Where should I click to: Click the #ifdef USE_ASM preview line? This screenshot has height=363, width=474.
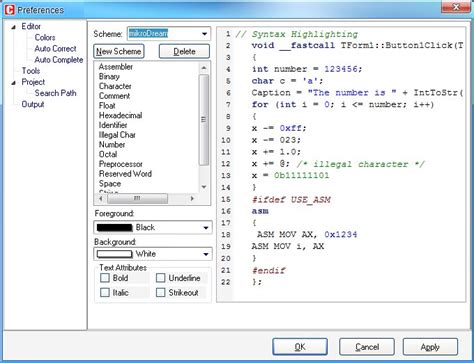(x=291, y=199)
